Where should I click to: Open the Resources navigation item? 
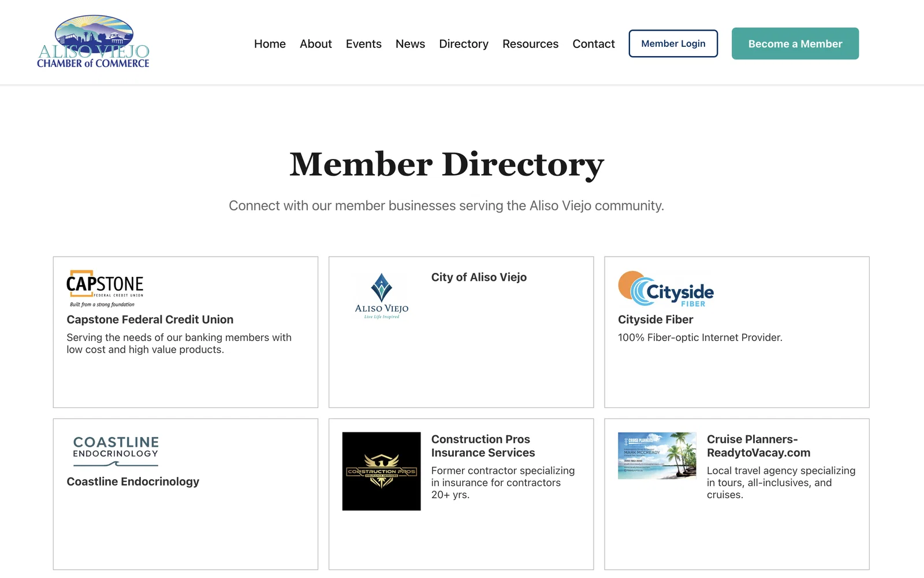click(530, 44)
